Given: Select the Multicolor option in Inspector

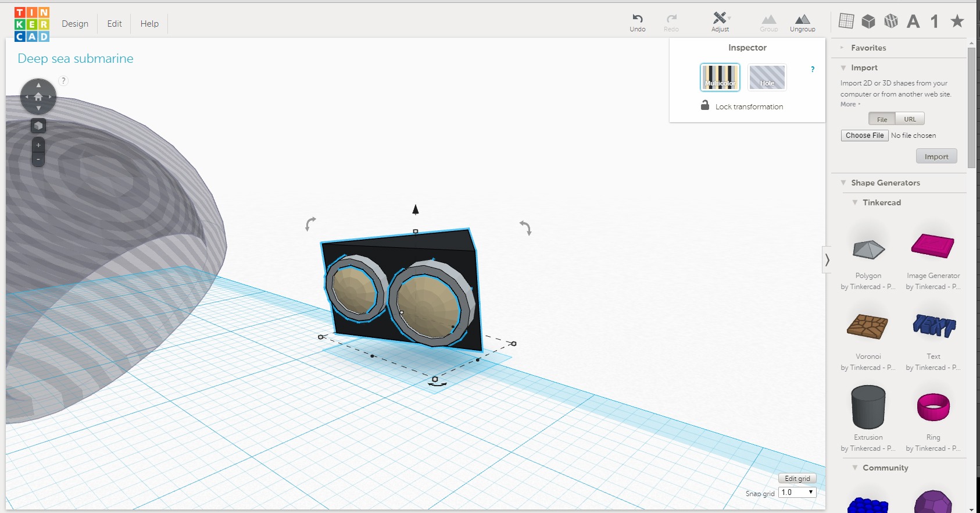Looking at the screenshot, I should [720, 77].
